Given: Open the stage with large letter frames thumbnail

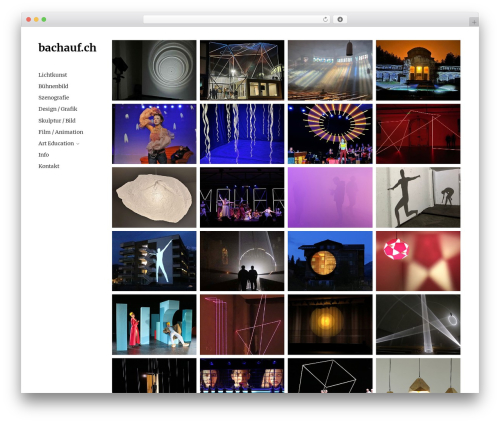Looking at the screenshot, I should [x=242, y=198].
